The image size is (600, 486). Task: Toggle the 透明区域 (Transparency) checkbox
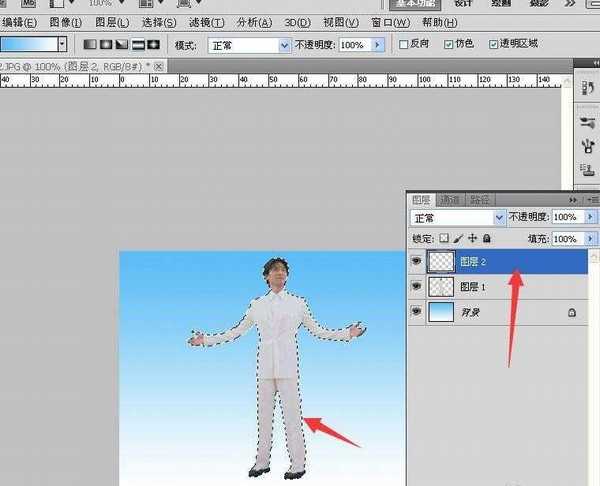pos(494,45)
